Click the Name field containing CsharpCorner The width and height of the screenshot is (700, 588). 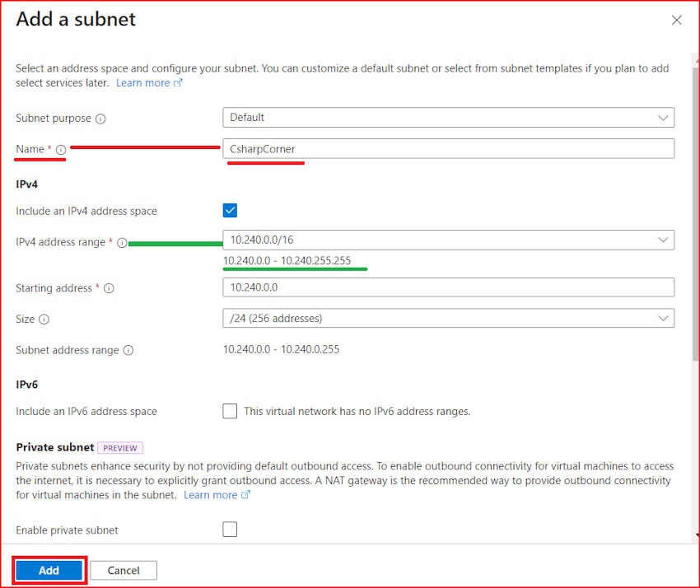448,149
